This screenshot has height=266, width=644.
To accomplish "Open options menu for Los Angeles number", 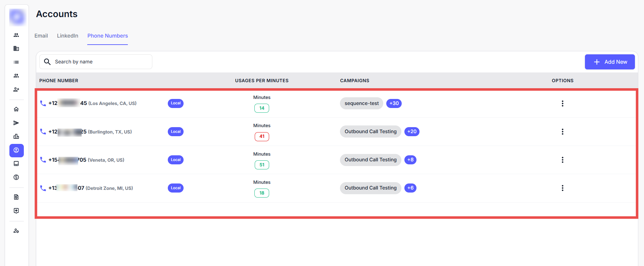I will coord(562,104).
